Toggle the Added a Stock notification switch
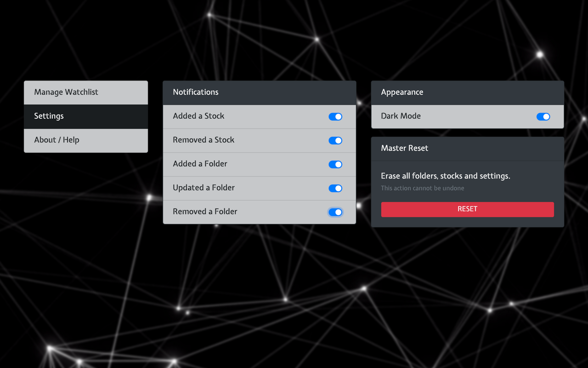The width and height of the screenshot is (588, 368). (335, 116)
